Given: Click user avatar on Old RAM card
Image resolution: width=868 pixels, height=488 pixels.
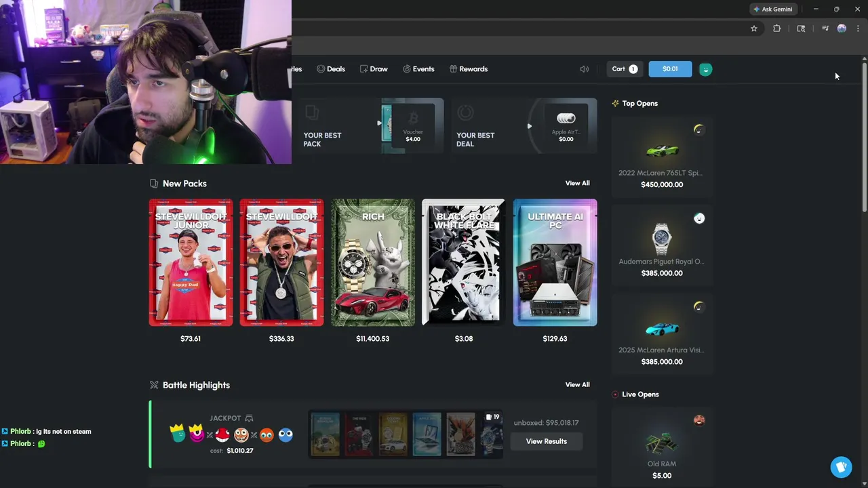Looking at the screenshot, I should pos(699,420).
